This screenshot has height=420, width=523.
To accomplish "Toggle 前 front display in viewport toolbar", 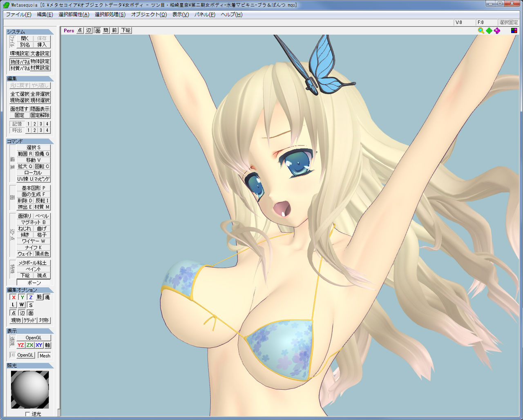I will 114,31.
